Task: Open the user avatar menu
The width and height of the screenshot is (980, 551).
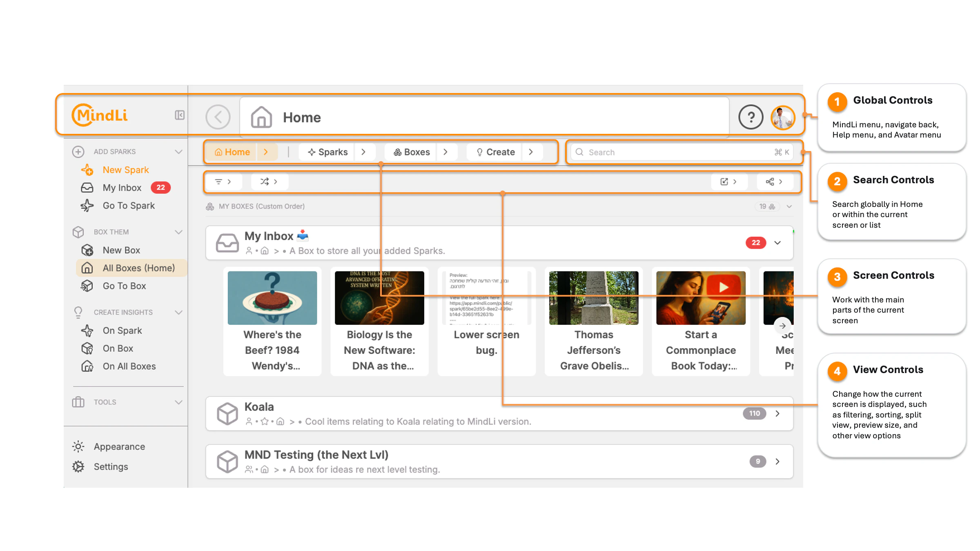Action: point(782,118)
